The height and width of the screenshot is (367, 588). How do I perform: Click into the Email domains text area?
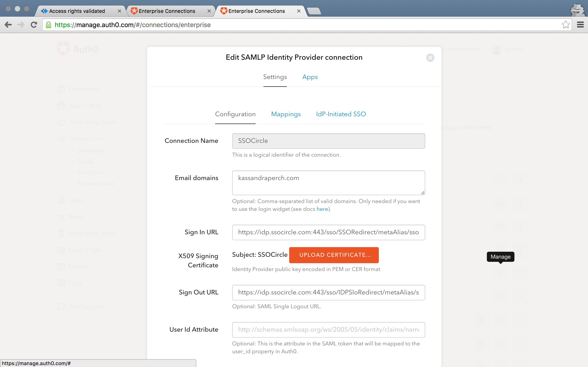tap(328, 183)
